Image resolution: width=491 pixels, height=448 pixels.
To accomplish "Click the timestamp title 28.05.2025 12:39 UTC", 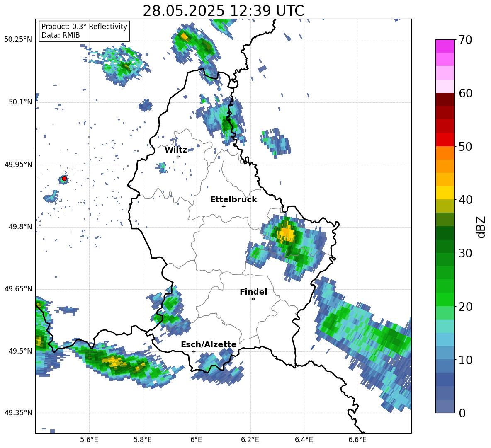I will pos(223,11).
